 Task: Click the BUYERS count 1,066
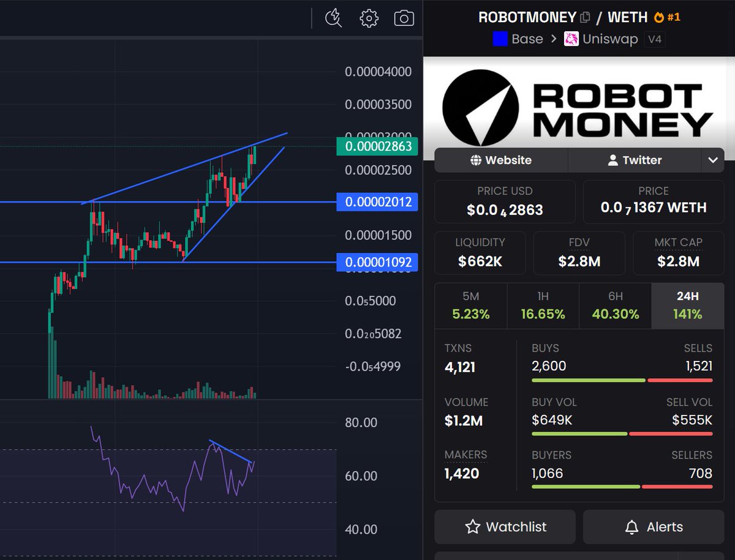point(547,473)
